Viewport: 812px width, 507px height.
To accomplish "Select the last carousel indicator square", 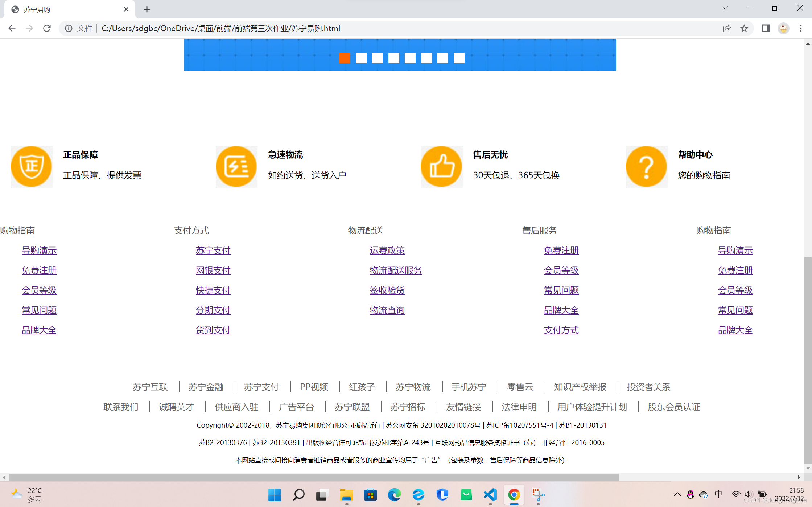I will tap(459, 58).
